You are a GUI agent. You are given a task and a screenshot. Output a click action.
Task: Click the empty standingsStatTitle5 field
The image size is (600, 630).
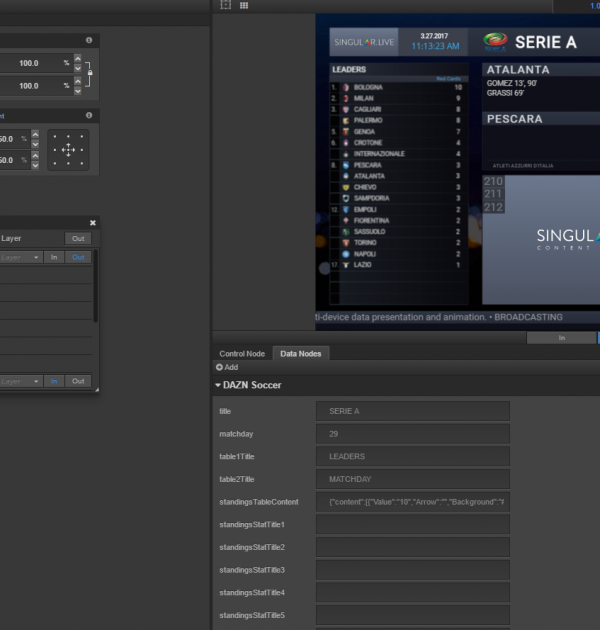pos(413,615)
